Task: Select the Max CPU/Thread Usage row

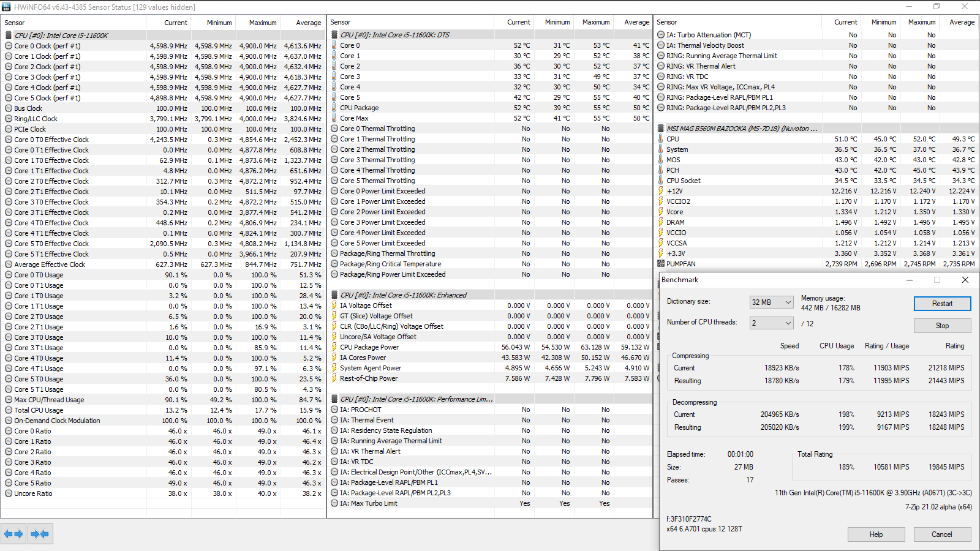Action: [163, 400]
